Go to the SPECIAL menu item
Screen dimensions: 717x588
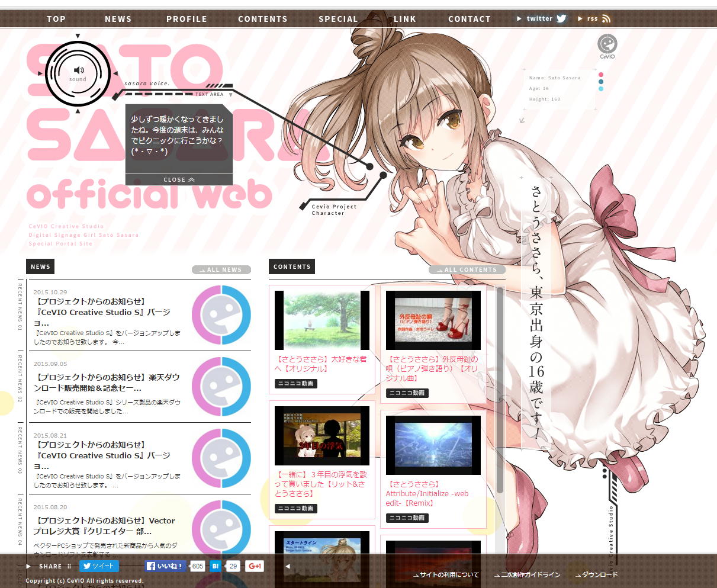click(338, 19)
